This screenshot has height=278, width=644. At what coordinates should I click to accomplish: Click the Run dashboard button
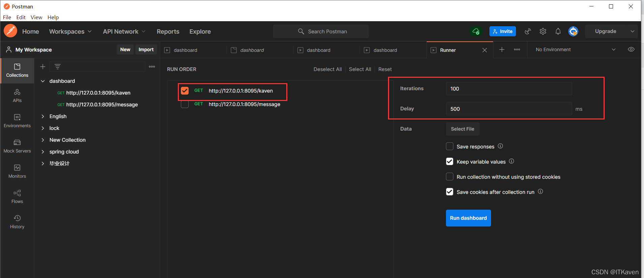(x=468, y=218)
